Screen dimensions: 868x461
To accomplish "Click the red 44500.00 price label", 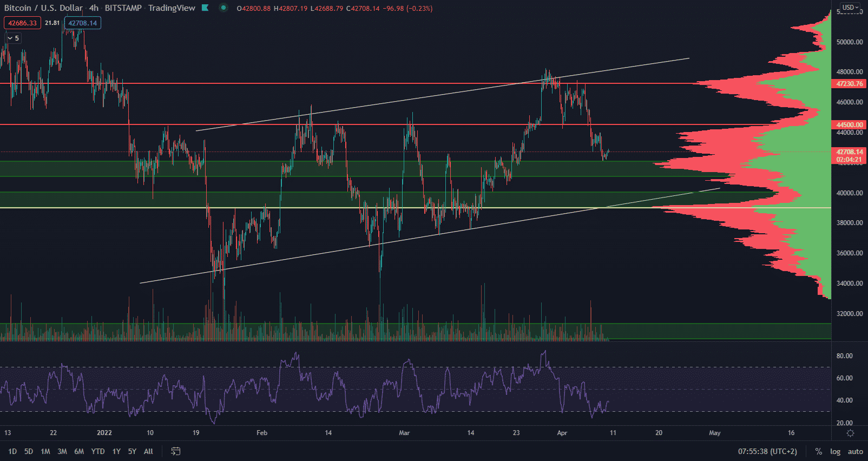I will pos(849,125).
